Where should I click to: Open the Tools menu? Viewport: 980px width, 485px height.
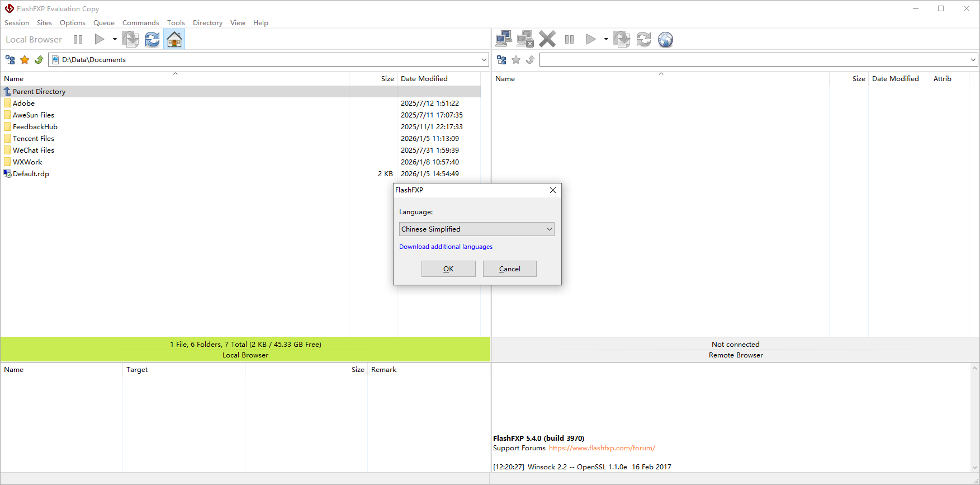(x=176, y=23)
